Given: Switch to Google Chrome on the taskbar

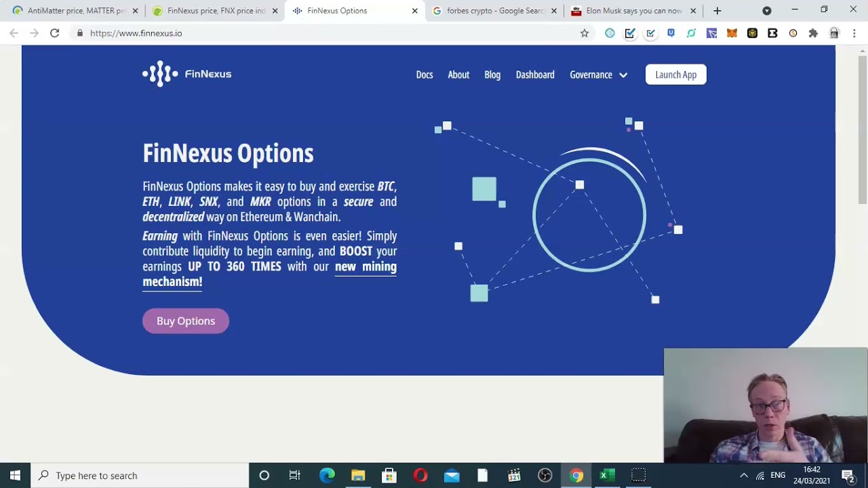Looking at the screenshot, I should click(576, 475).
